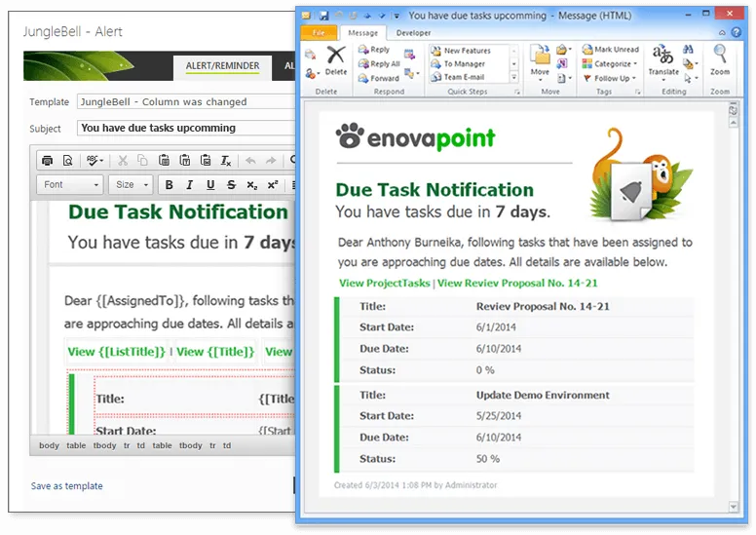Click Paste from Word icon

(x=206, y=161)
